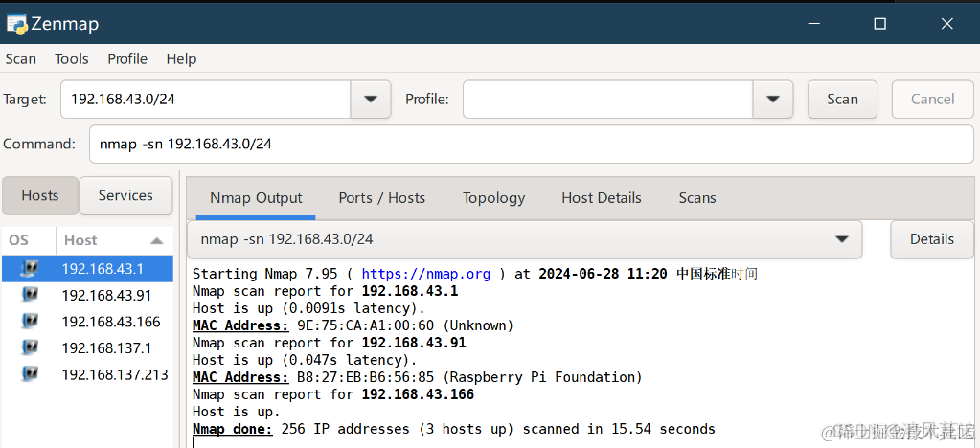Select host 192.168.43.166 in list
This screenshot has width=980, height=448.
coord(87,321)
